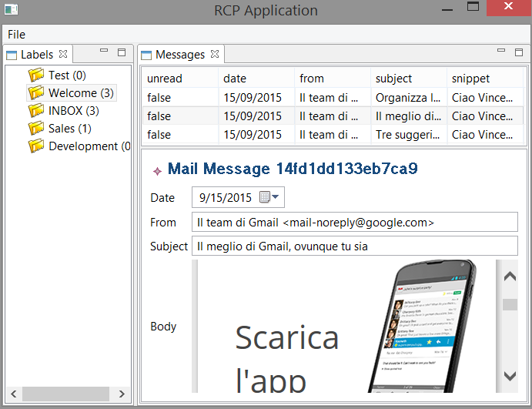Click the Sales folder icon
The width and height of the screenshot is (532, 409).
pos(36,128)
